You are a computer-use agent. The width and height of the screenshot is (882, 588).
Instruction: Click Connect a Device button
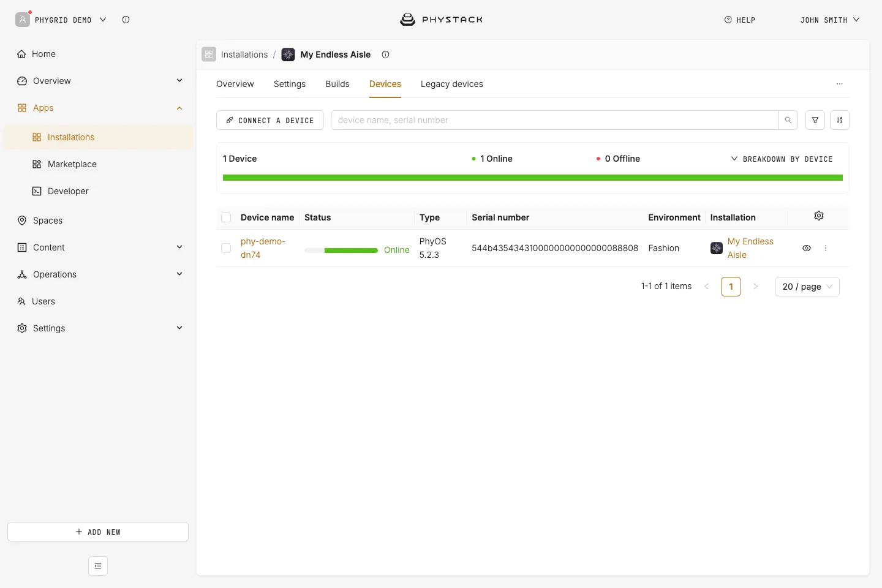click(270, 120)
